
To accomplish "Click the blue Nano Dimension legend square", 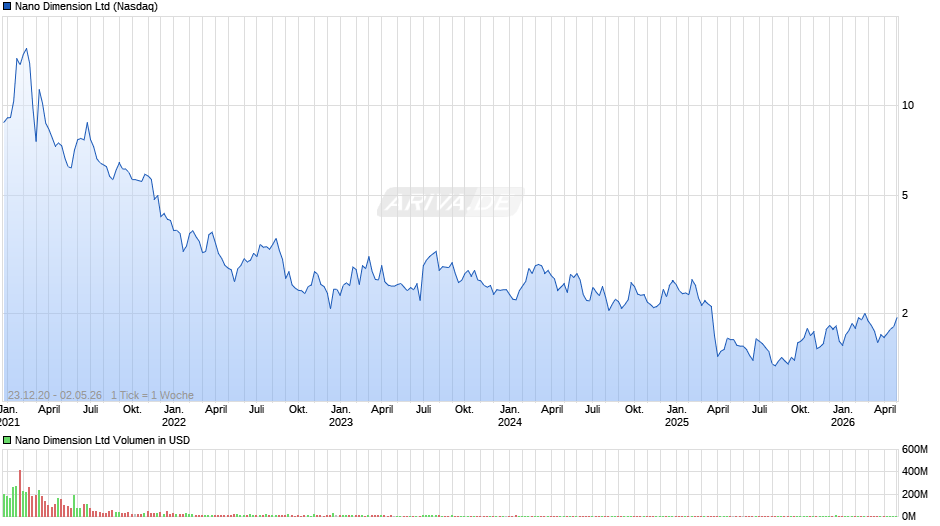I will [7, 7].
